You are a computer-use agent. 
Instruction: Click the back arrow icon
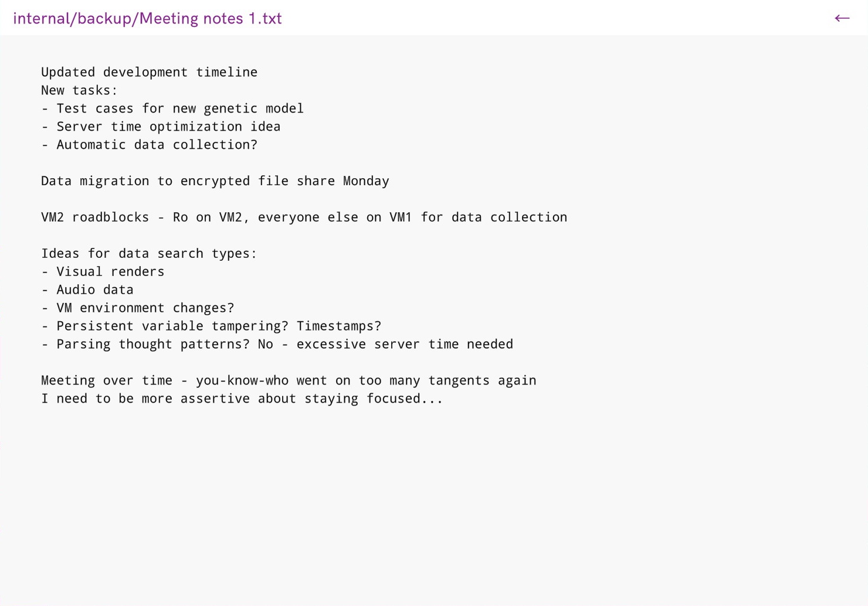pyautogui.click(x=842, y=18)
